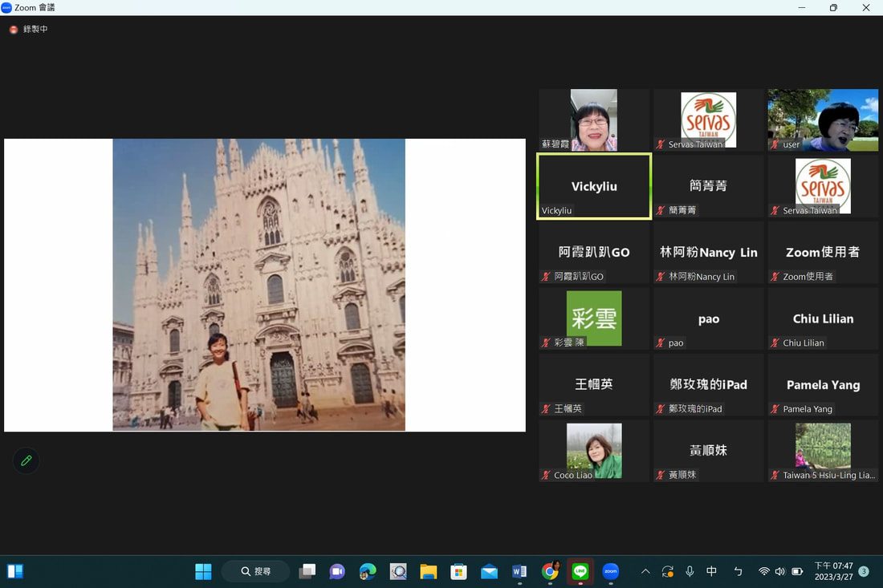Select the 鄭玫瑰的iPad participant tile
The height and width of the screenshot is (588, 883).
709,385
